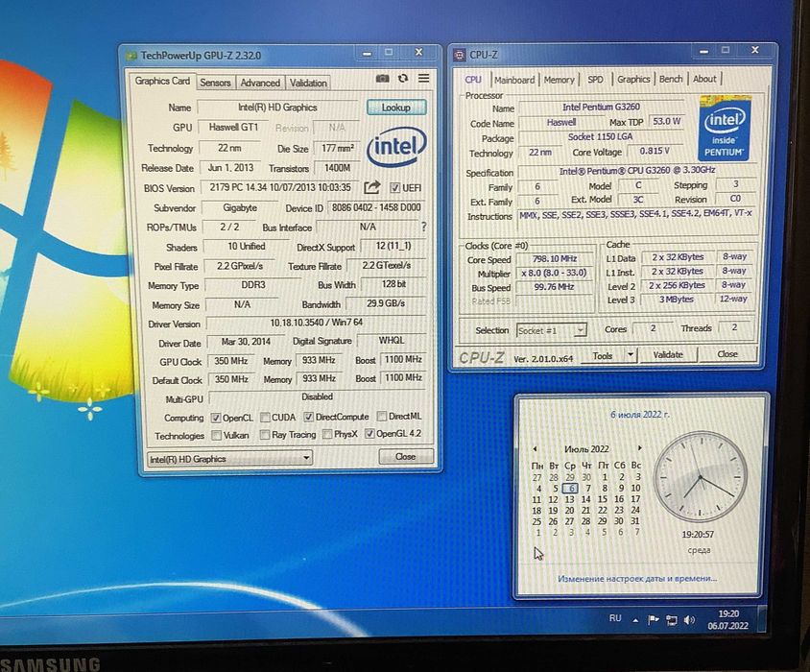Click the GPU Name field Intel(R) HD Graphics
This screenshot has width=810, height=672.
point(277,108)
